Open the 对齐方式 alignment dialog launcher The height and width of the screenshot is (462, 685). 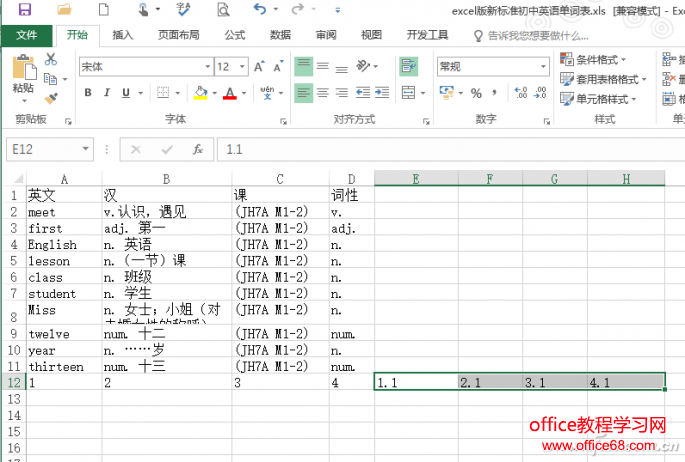coord(426,121)
